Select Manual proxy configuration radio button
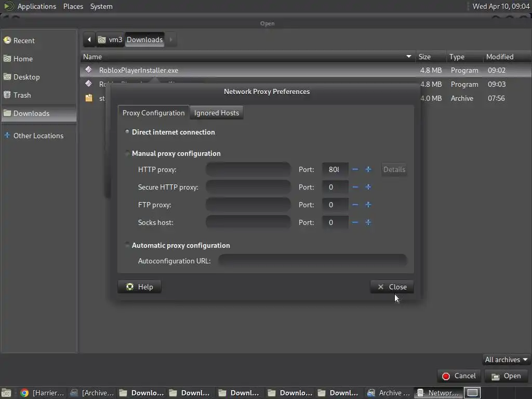The width and height of the screenshot is (532, 399). point(127,153)
